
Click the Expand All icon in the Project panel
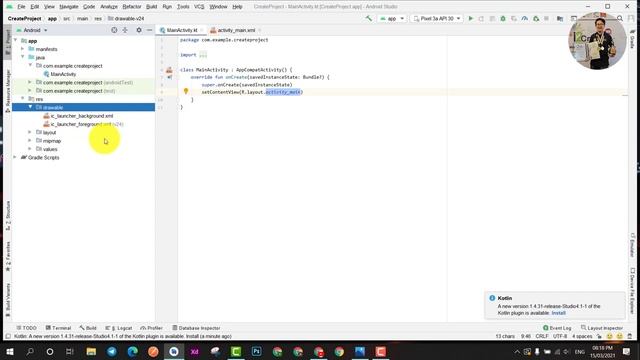point(125,30)
